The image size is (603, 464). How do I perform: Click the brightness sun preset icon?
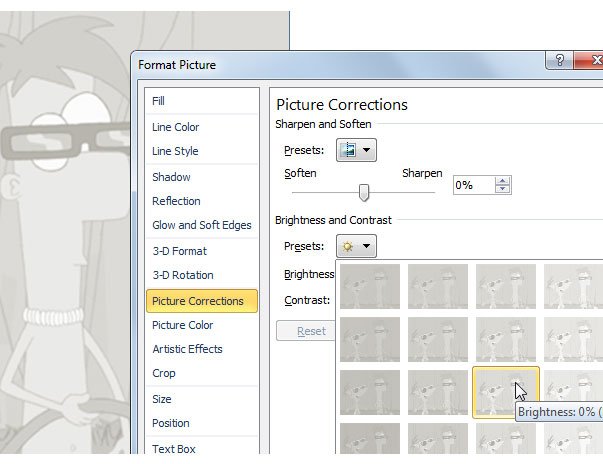pos(349,246)
